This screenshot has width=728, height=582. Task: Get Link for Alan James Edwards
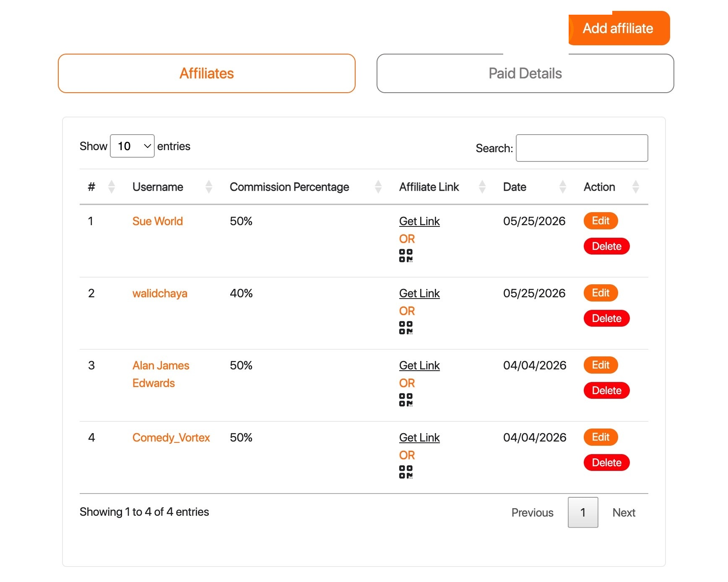click(x=419, y=366)
